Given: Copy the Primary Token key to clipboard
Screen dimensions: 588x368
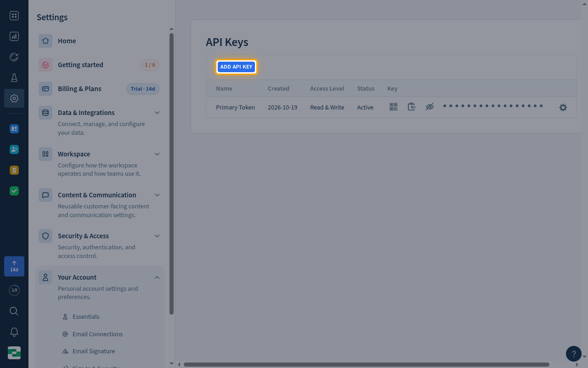Looking at the screenshot, I should click(412, 107).
